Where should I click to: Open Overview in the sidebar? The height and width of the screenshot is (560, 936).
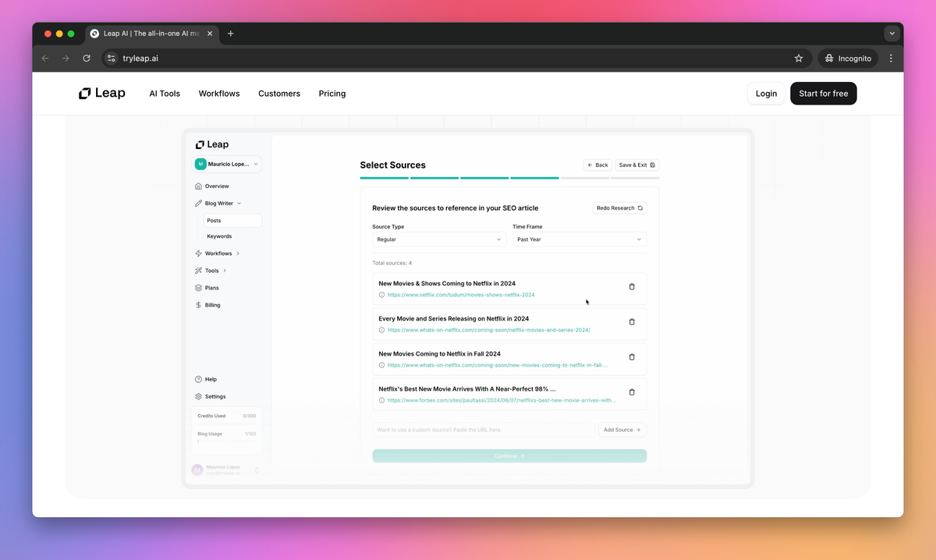coord(212,186)
